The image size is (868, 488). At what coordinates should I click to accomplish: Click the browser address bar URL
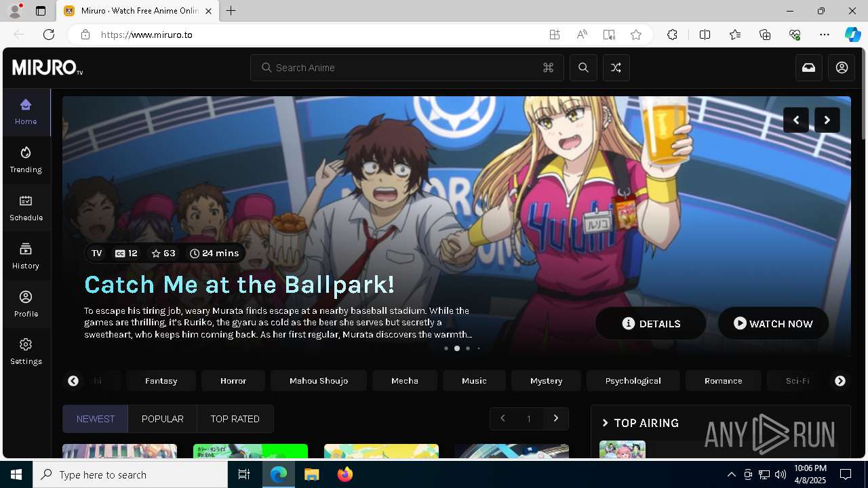pos(146,35)
